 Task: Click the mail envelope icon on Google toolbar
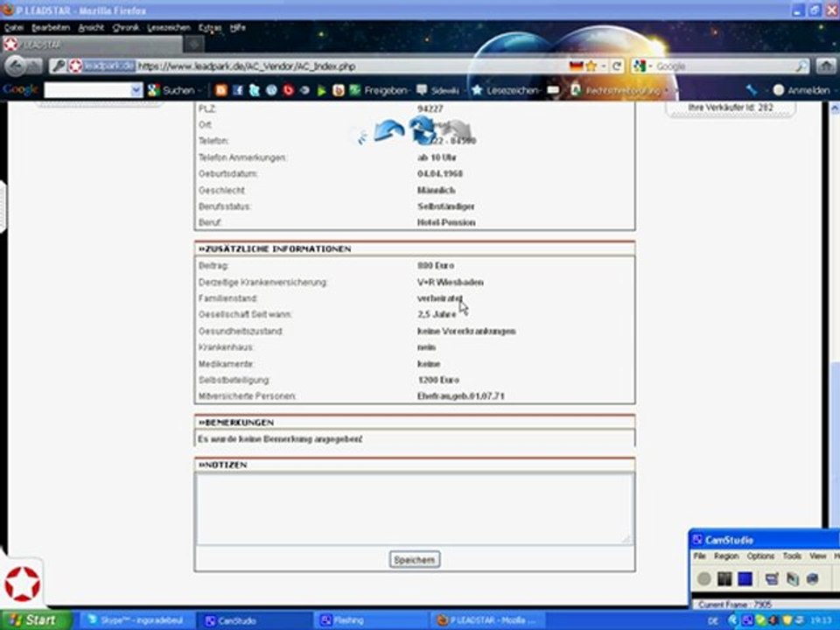pyautogui.click(x=553, y=90)
